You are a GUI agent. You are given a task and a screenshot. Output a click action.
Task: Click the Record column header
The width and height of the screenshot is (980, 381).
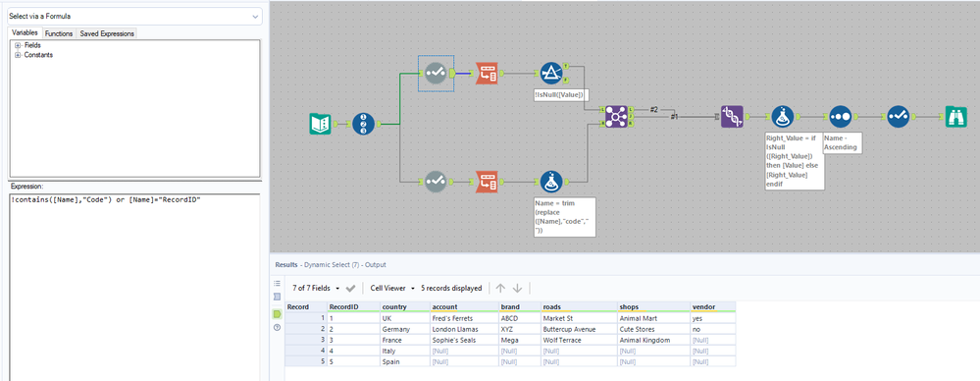click(305, 307)
